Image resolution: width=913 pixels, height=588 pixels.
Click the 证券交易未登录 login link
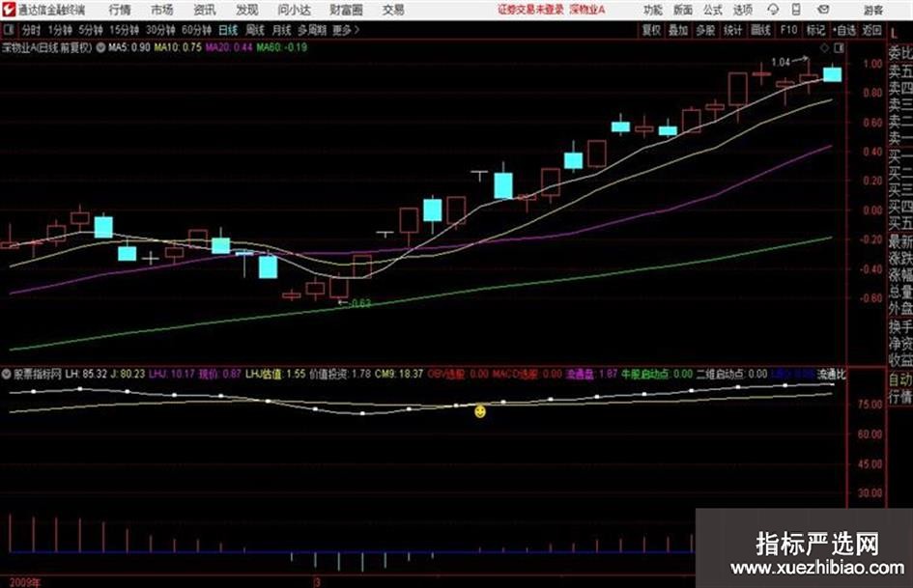pyautogui.click(x=530, y=10)
